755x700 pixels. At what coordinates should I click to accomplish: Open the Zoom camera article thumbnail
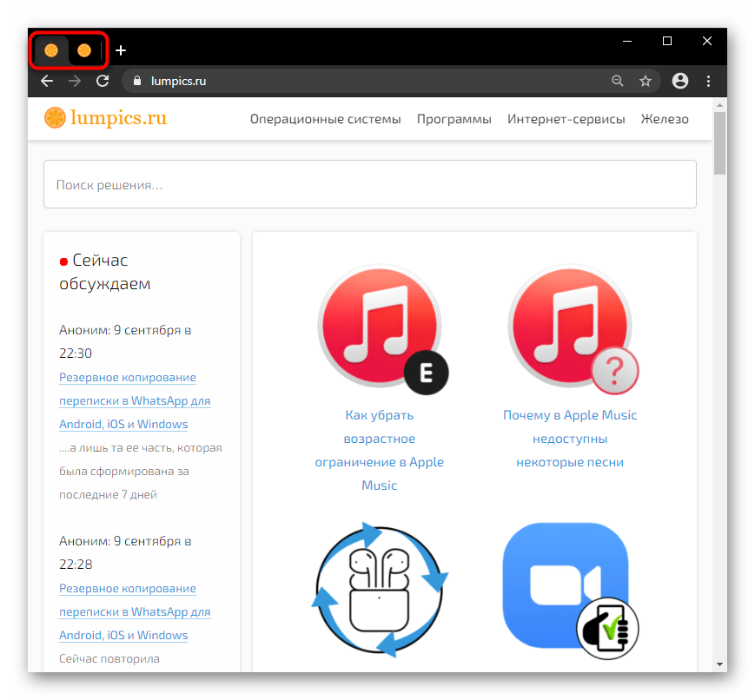coord(571,591)
